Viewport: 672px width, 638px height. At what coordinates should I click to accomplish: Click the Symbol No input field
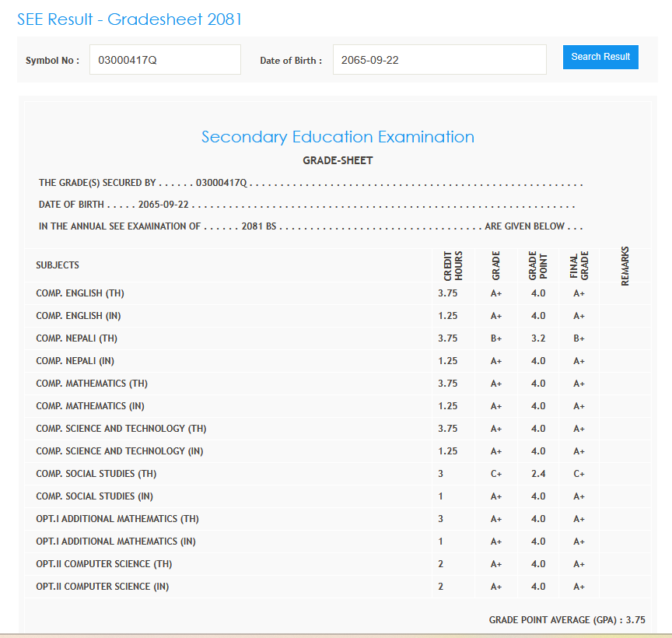coord(165,60)
